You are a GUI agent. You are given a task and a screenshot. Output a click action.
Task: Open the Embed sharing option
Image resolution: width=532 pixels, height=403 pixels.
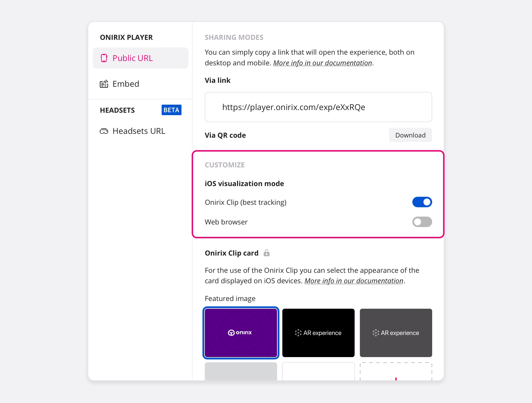click(x=140, y=84)
